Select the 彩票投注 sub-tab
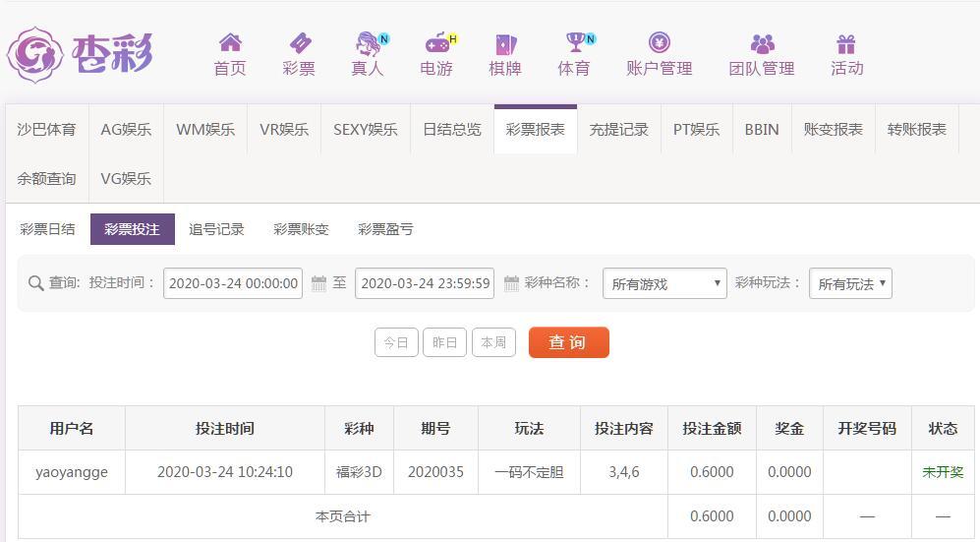 click(x=133, y=229)
